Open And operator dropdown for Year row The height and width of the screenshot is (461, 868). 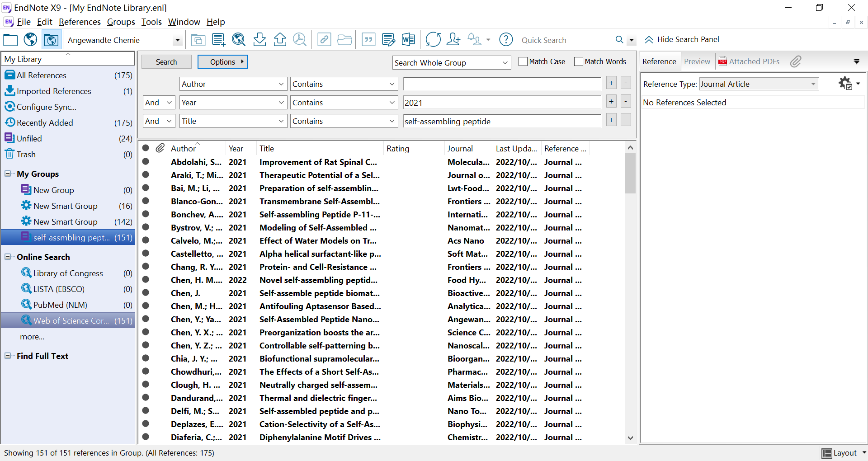pyautogui.click(x=159, y=103)
